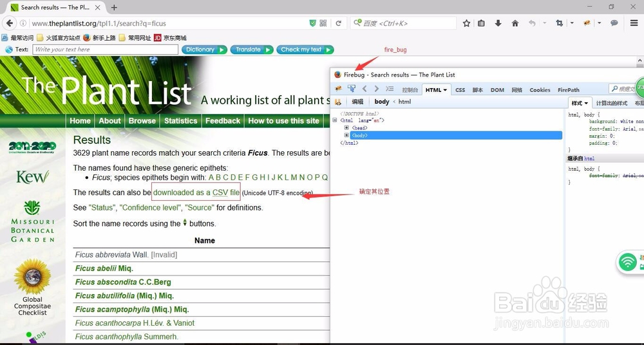The image size is (644, 345).
Task: Open the Firefox hamburger menu
Action: click(x=634, y=23)
